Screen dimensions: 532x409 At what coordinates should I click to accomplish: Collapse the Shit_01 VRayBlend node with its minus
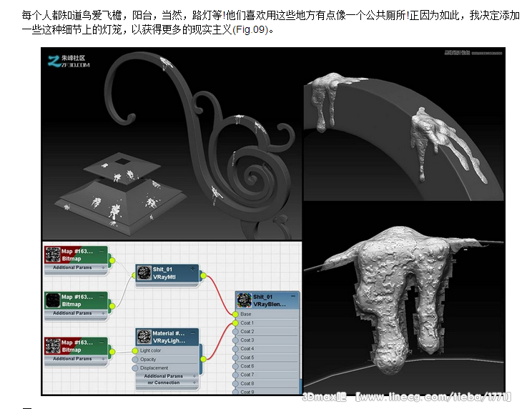[293, 297]
